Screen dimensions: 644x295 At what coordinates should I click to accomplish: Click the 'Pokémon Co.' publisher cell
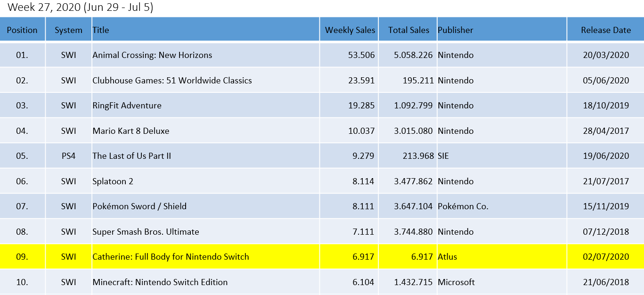click(x=502, y=206)
